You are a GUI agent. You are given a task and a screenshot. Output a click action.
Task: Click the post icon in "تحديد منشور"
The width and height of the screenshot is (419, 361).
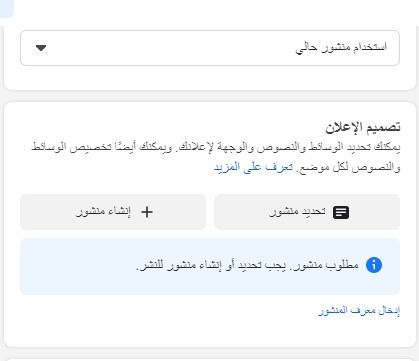pos(341,212)
